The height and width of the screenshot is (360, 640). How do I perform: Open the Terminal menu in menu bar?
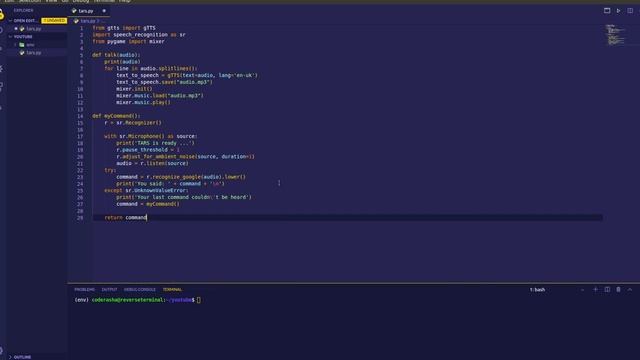104,1
